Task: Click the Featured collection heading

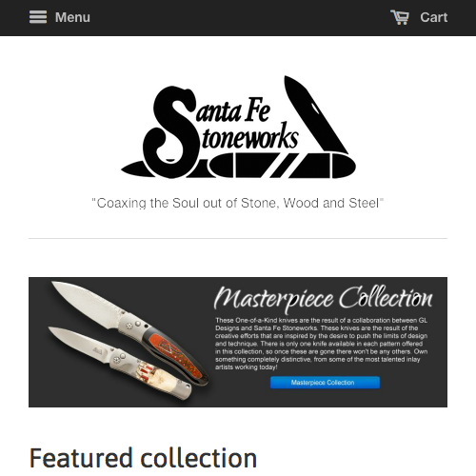Action: point(143,458)
